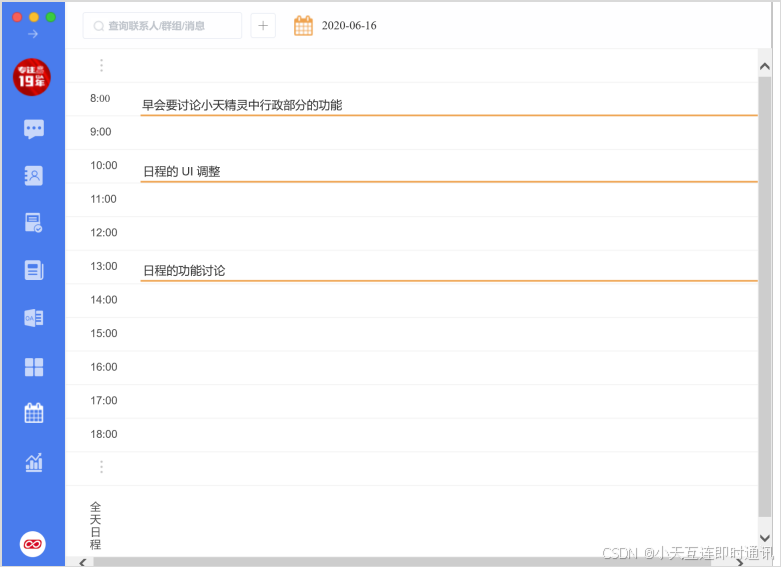Open the task approval document icon

tap(34, 223)
